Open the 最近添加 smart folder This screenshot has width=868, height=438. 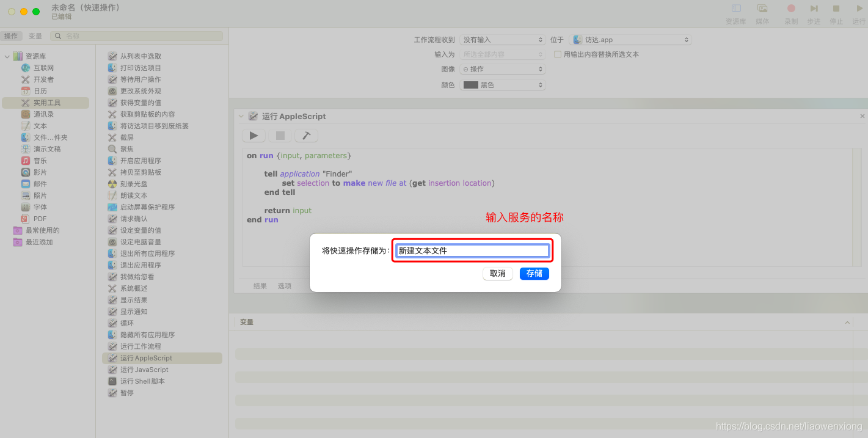coord(39,242)
